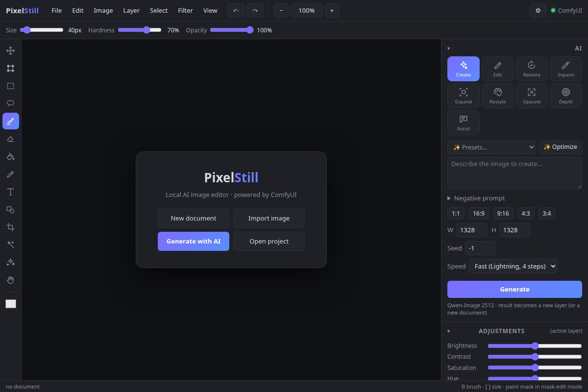Screen dimensions: 588x392
Task: Open settings via the gear icon
Action: pyautogui.click(x=538, y=10)
